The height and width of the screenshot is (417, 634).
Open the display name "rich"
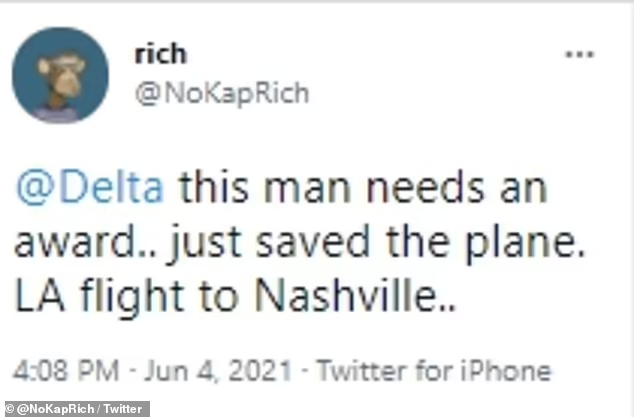[160, 53]
